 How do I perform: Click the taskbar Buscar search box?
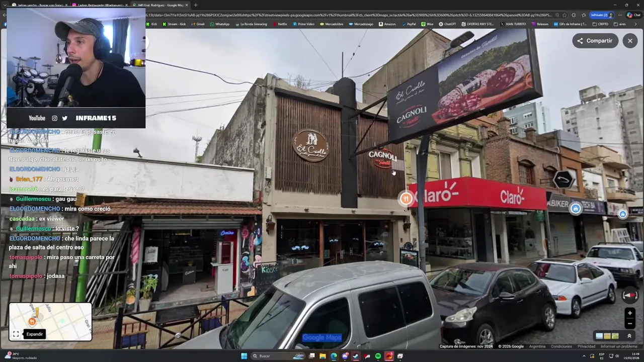click(x=278, y=356)
